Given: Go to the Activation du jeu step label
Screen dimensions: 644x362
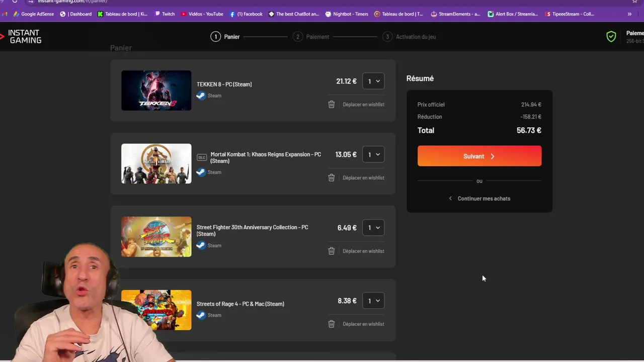Looking at the screenshot, I should pyautogui.click(x=416, y=37).
